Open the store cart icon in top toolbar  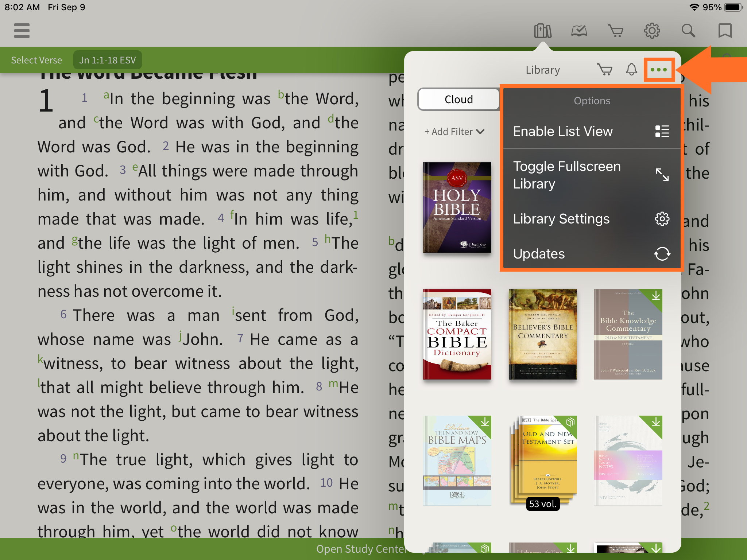point(616,31)
